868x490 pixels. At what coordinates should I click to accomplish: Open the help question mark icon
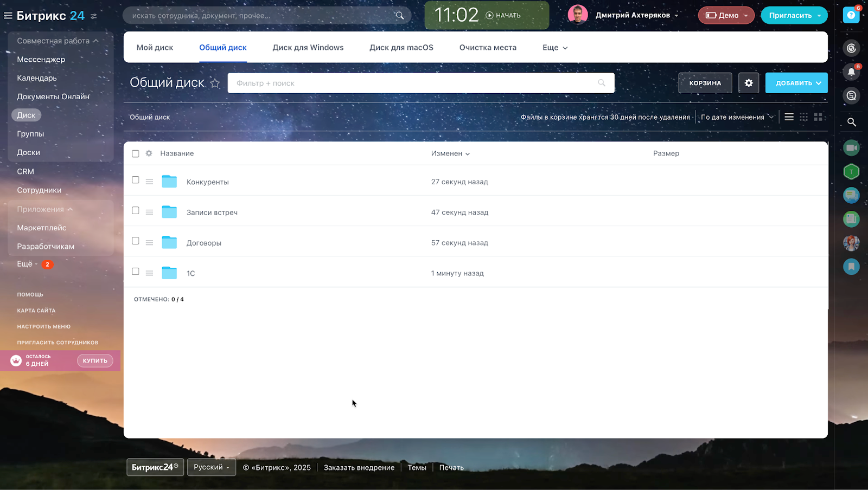851,15
